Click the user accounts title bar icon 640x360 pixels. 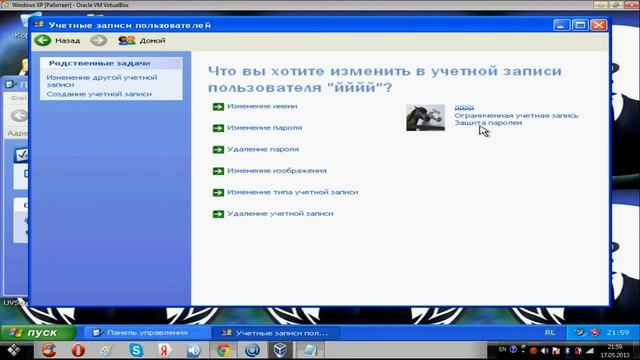pyautogui.click(x=39, y=25)
